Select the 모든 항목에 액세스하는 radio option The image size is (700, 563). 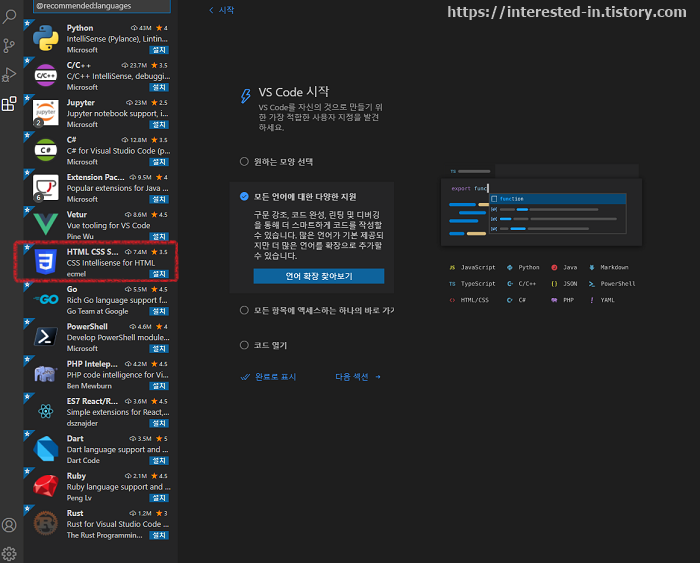pos(244,310)
